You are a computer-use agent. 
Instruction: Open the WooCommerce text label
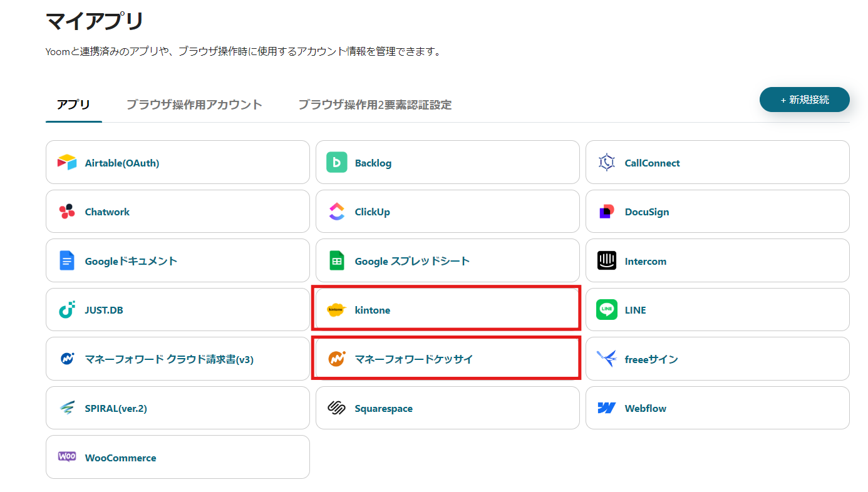click(121, 458)
